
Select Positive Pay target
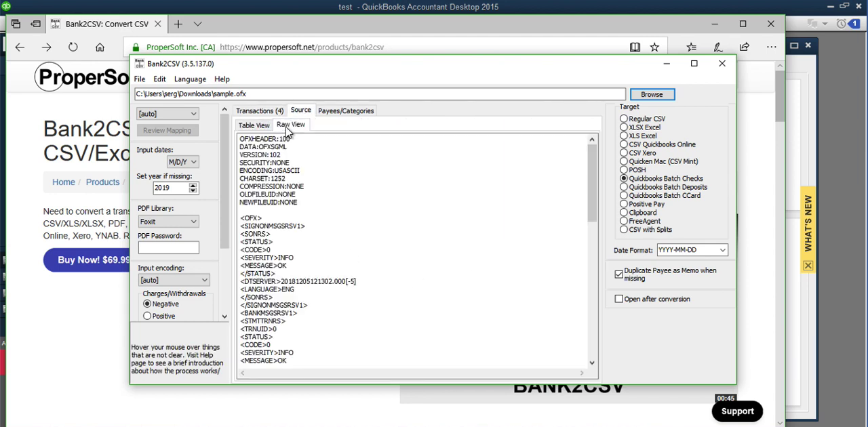pos(623,204)
